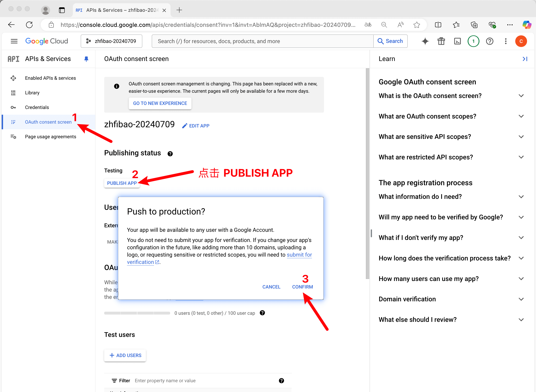Expand 'What is the OAuth consent screen?'

[x=521, y=96]
